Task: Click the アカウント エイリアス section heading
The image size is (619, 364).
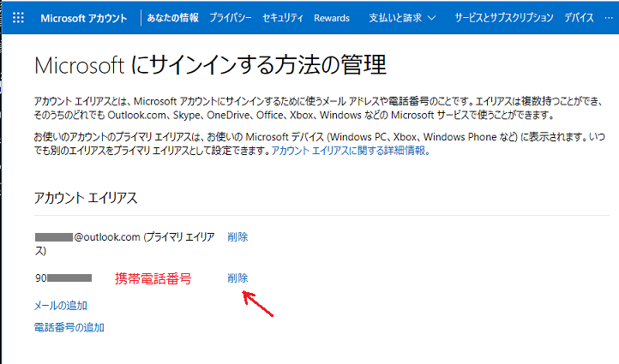Action: point(86,198)
